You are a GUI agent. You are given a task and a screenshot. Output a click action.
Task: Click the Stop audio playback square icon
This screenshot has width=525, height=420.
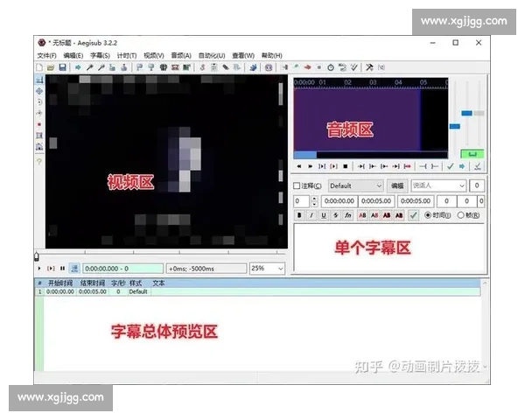(x=346, y=165)
